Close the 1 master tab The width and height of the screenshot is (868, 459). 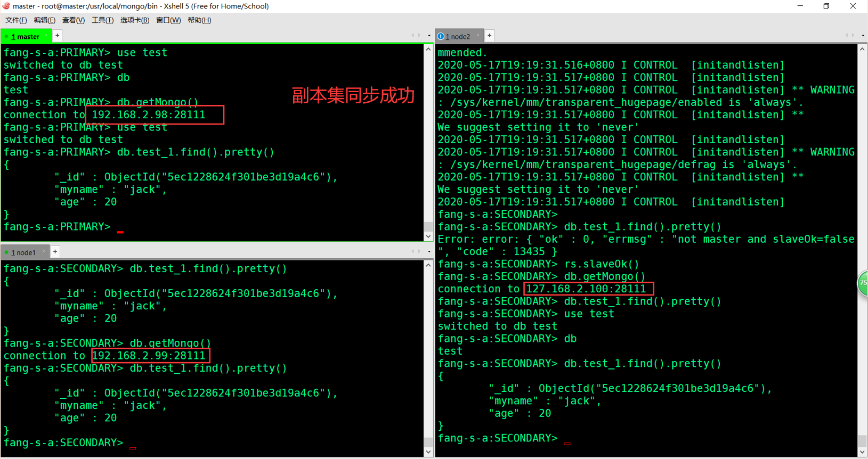45,36
